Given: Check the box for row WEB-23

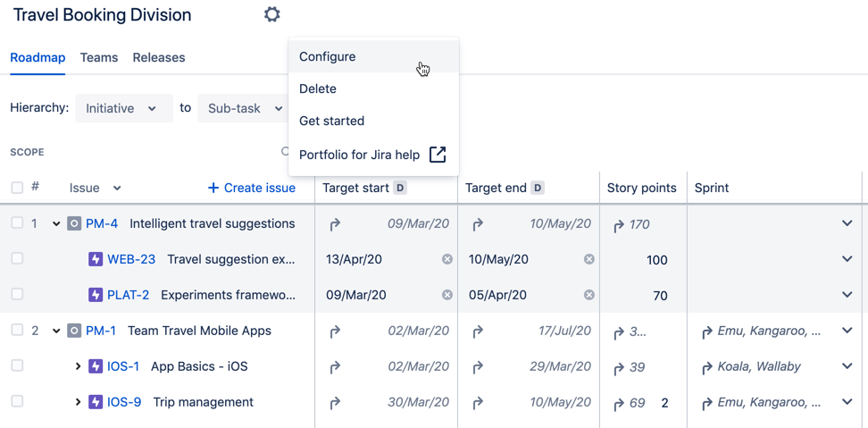Looking at the screenshot, I should pos(17,258).
